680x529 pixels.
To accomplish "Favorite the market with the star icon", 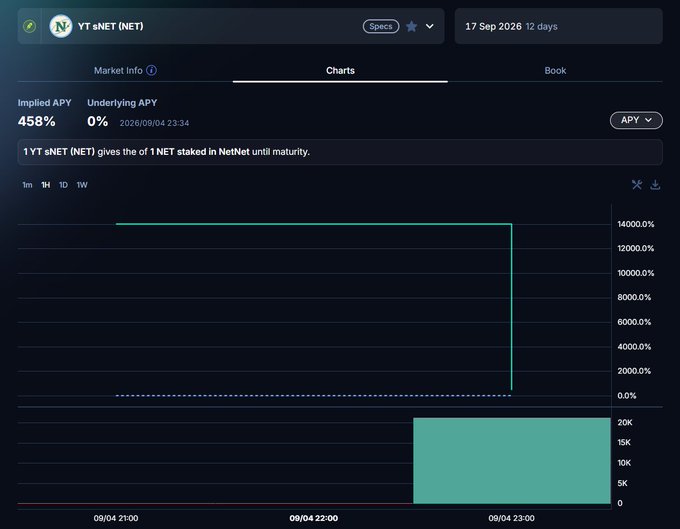I will [412, 26].
